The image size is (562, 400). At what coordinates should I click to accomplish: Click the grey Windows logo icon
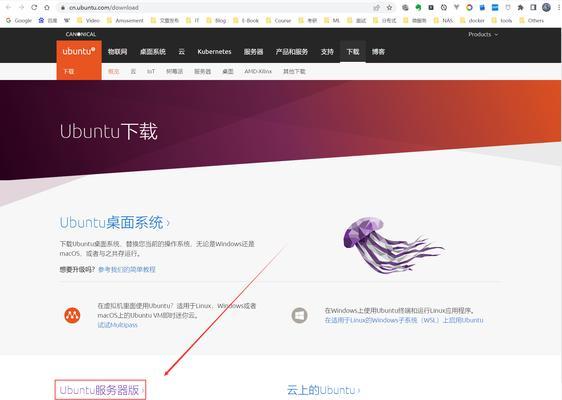pos(299,315)
